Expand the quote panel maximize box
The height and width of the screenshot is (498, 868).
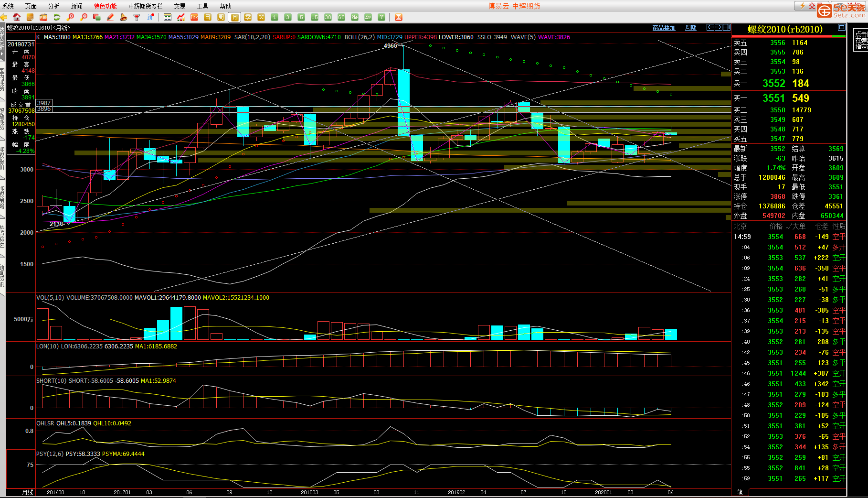842,28
